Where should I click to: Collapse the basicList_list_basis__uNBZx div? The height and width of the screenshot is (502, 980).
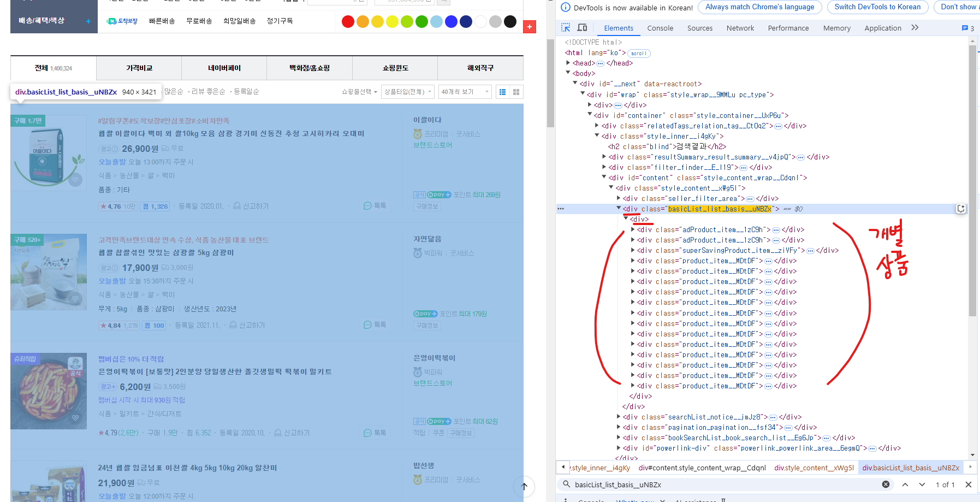pos(619,209)
